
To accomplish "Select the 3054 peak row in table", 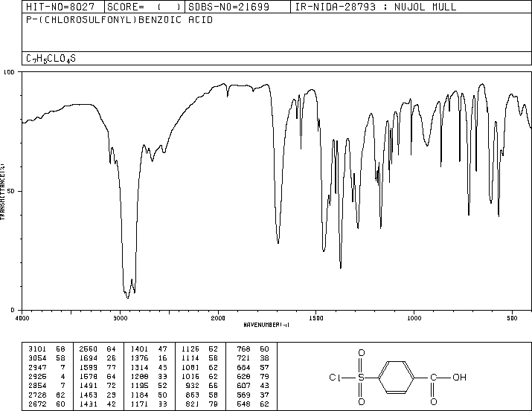I will coord(46,358).
